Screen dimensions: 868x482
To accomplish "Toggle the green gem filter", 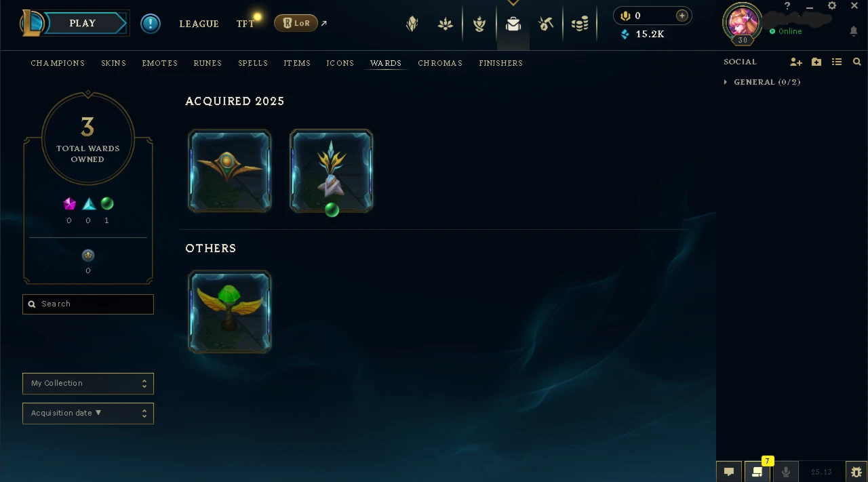I will [x=107, y=203].
